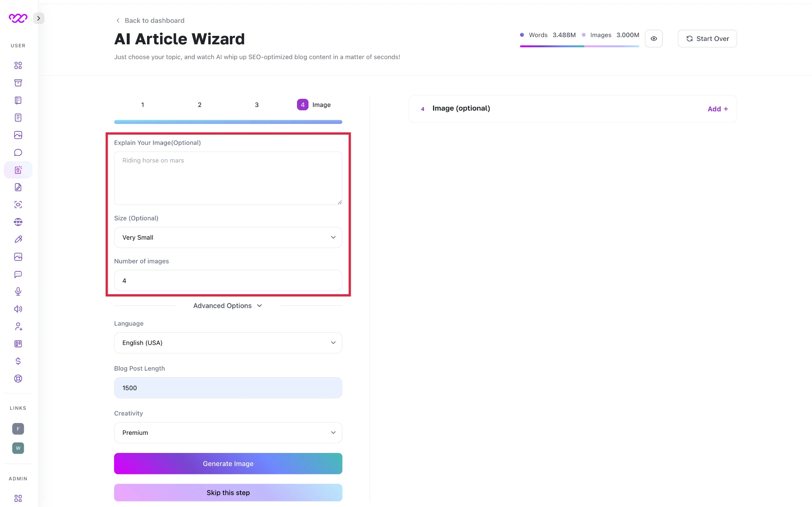Open the Size dropdown showing Very Small
The image size is (812, 507).
(228, 237)
